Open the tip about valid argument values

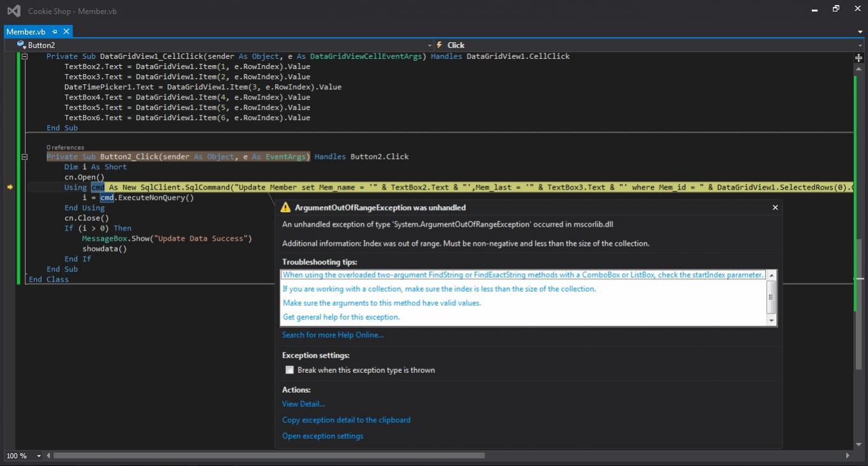[382, 303]
